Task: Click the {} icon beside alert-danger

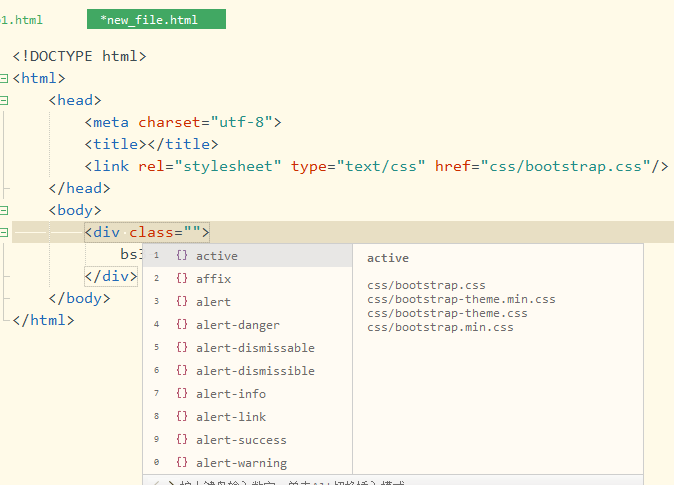Action: click(x=182, y=325)
